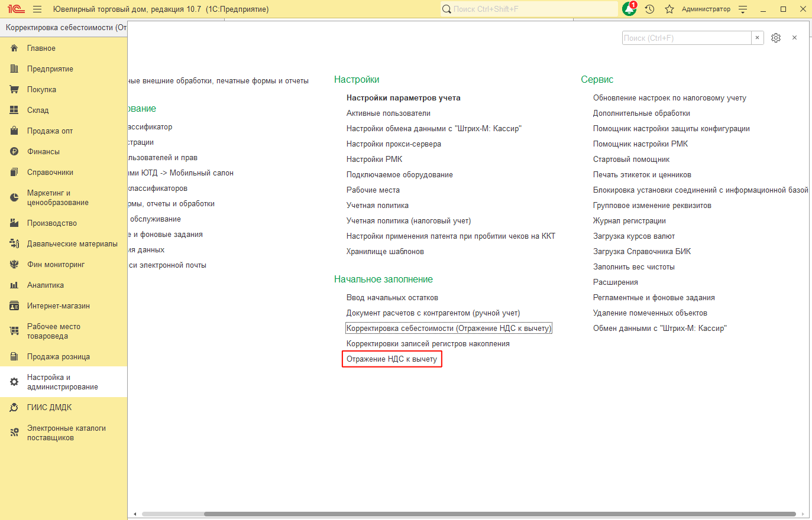Open service menu icon beside Администратор
The height and width of the screenshot is (520, 812).
click(743, 9)
